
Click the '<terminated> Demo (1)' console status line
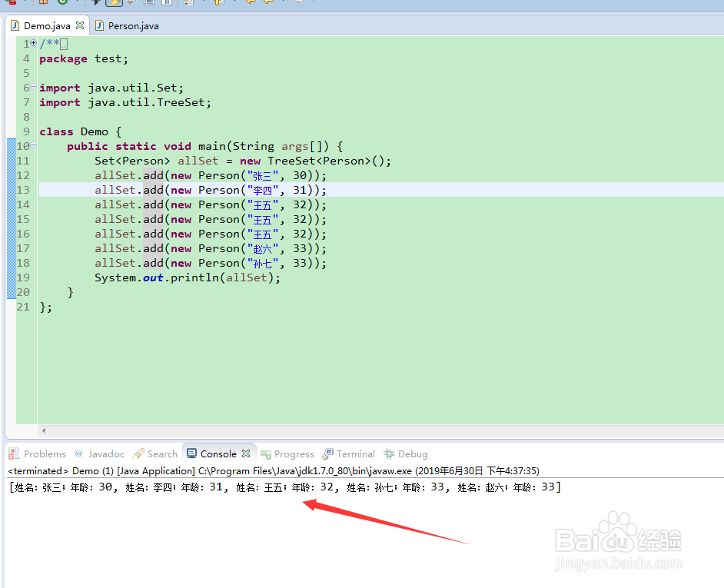pyautogui.click(x=274, y=470)
